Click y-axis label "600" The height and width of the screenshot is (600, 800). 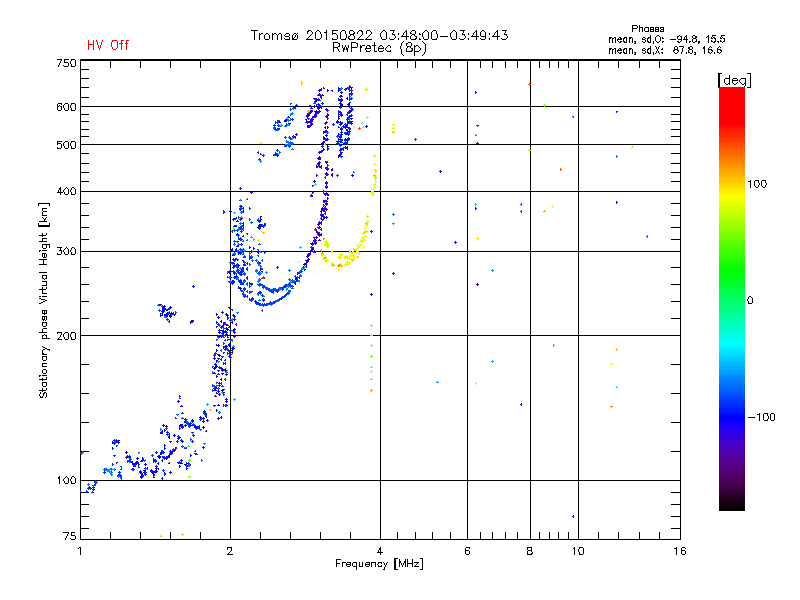[x=66, y=107]
